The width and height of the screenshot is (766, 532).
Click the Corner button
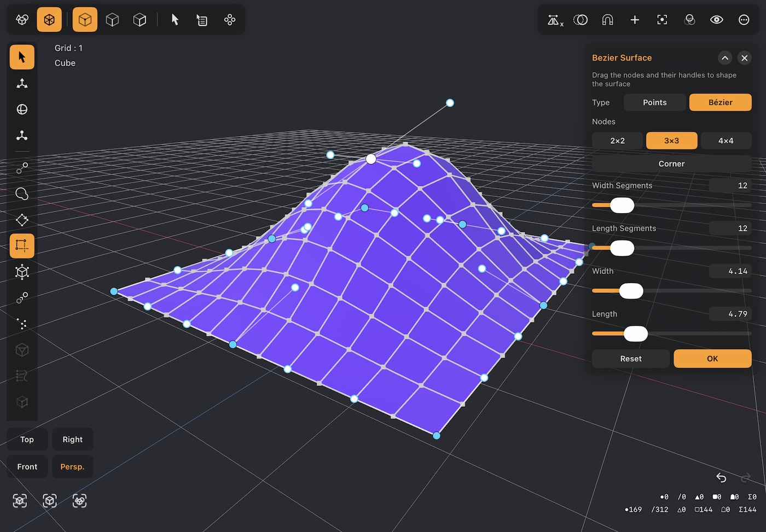tap(672, 164)
